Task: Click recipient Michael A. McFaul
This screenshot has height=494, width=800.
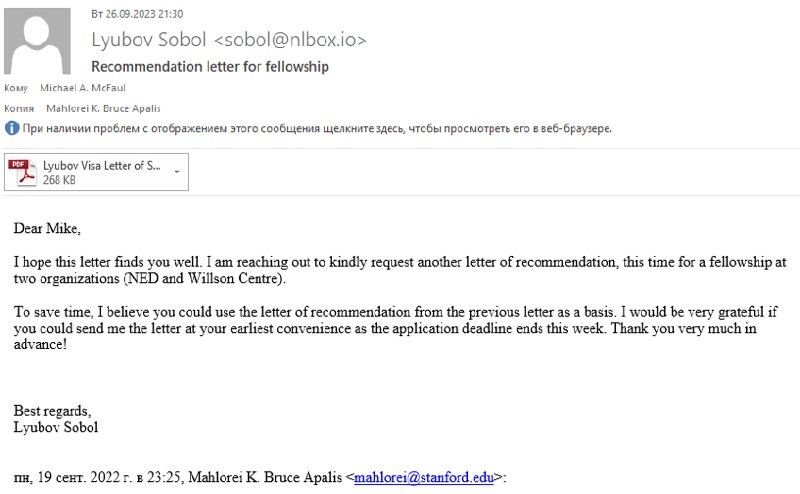Action: (x=83, y=88)
